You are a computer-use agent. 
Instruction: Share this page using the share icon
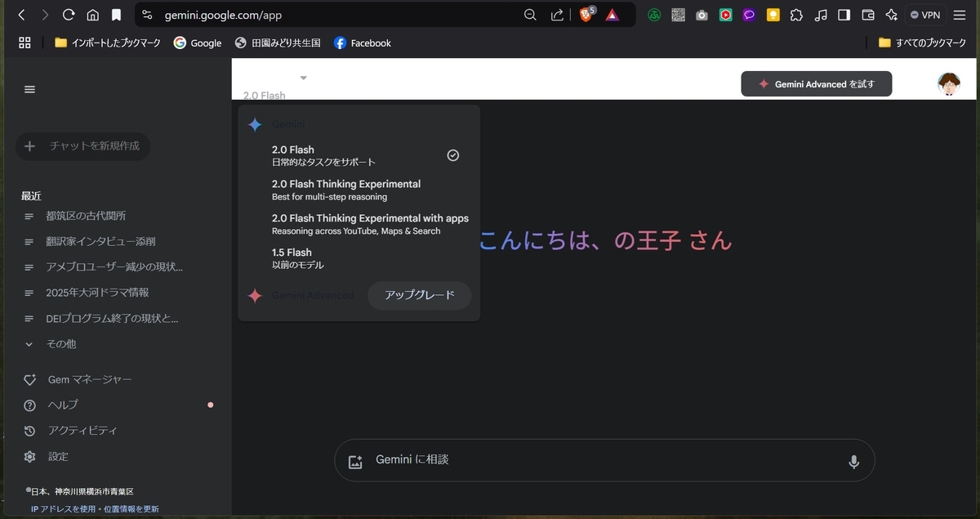(557, 15)
